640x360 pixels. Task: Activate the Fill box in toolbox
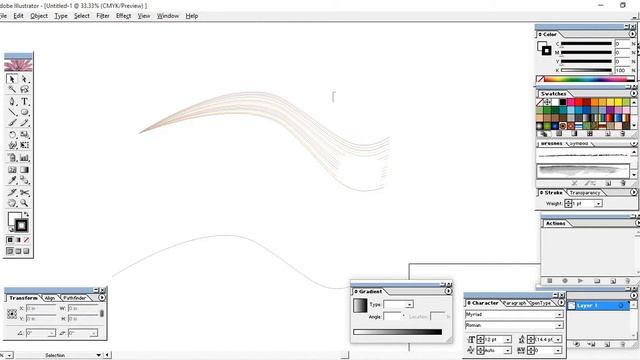[x=13, y=218]
